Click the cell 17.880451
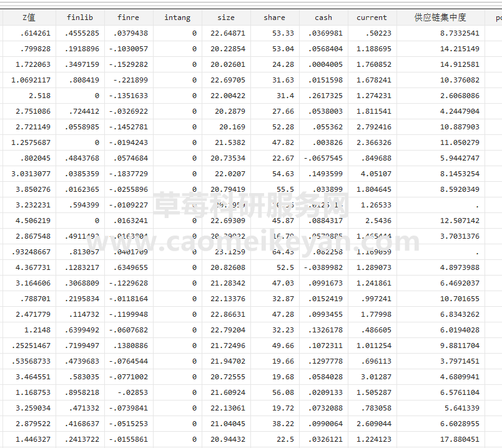 441,440
